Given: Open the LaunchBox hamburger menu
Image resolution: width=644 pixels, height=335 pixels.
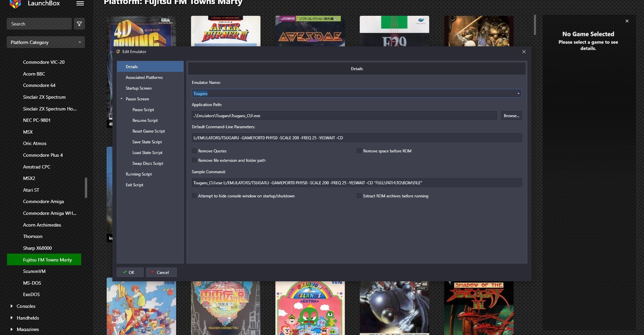Looking at the screenshot, I should [x=80, y=3].
